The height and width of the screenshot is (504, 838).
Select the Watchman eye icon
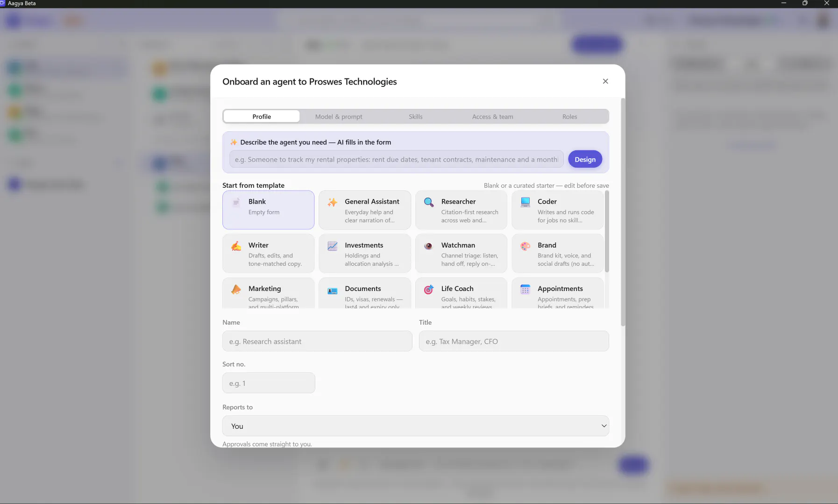point(428,246)
